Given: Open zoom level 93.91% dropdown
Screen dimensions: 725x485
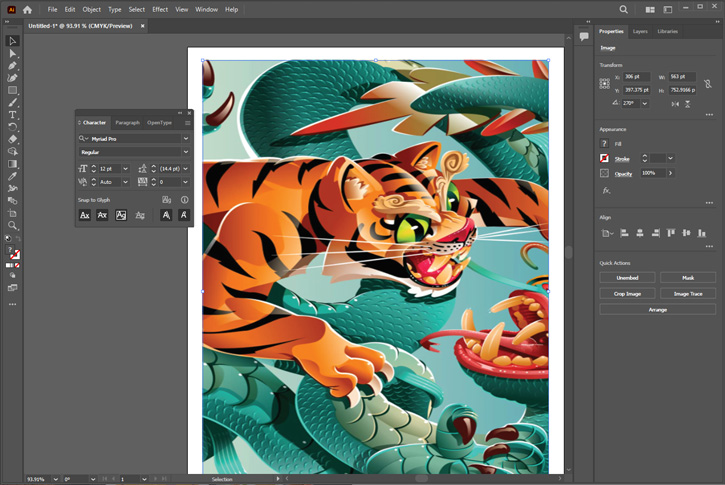Looking at the screenshot, I should coord(55,479).
